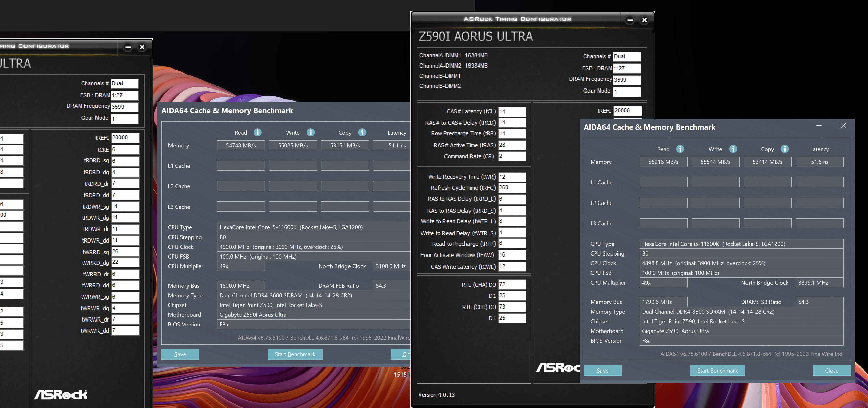Click Start Benchmark in right AIDA64 window
Viewport: 868px width, 408px height.
pyautogui.click(x=717, y=370)
